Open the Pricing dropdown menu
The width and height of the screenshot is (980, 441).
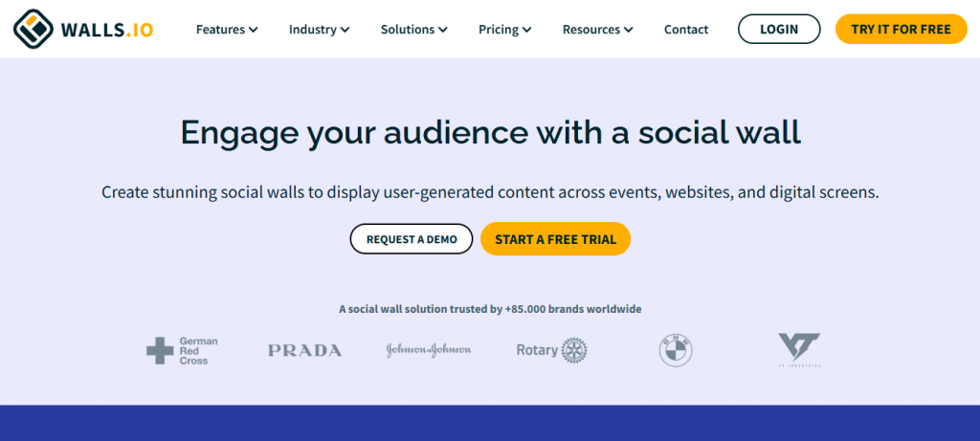(x=505, y=30)
